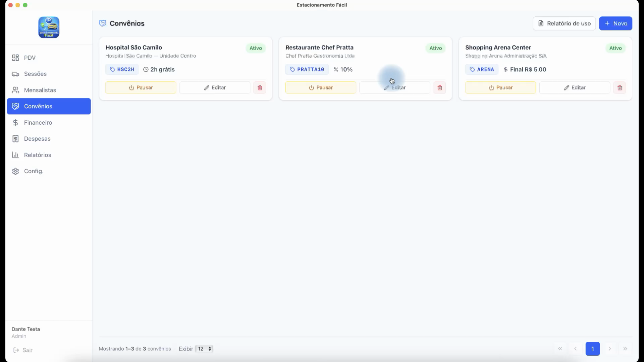644x362 pixels.
Task: Click the Shopping Arena Center card title
Action: click(x=498, y=48)
